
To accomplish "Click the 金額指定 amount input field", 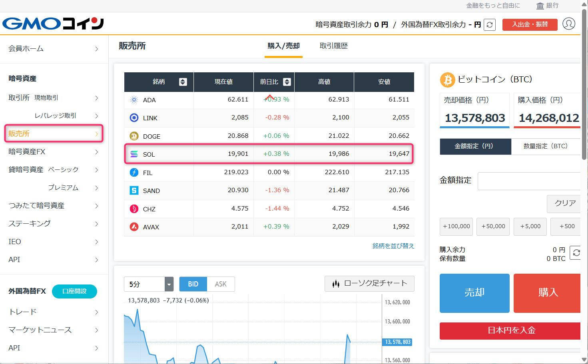I will pyautogui.click(x=529, y=181).
